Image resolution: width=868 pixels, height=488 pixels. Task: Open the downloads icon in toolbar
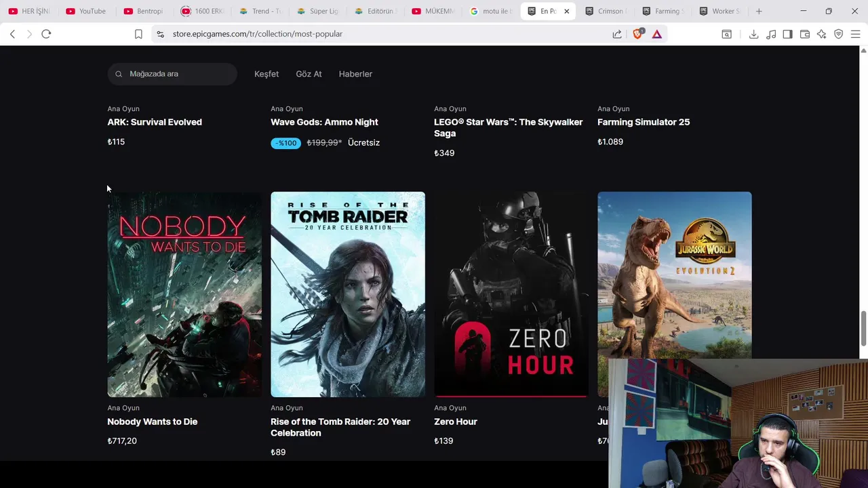pyautogui.click(x=753, y=34)
